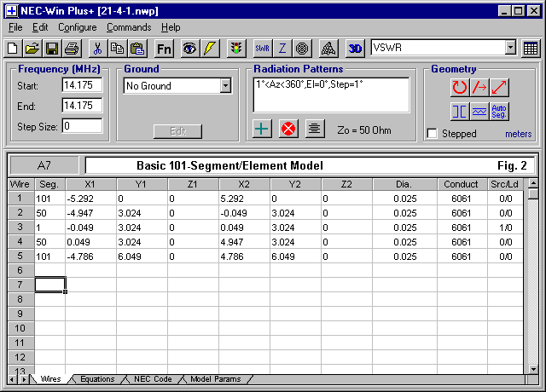This screenshot has height=392, width=546.
Task: Open the Commands menu
Action: pos(129,27)
